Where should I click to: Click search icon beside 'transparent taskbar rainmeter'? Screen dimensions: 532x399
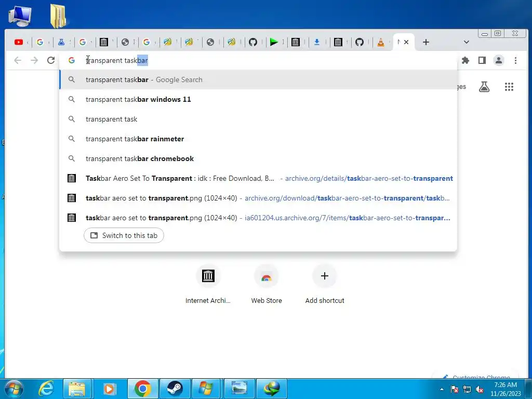pos(72,139)
